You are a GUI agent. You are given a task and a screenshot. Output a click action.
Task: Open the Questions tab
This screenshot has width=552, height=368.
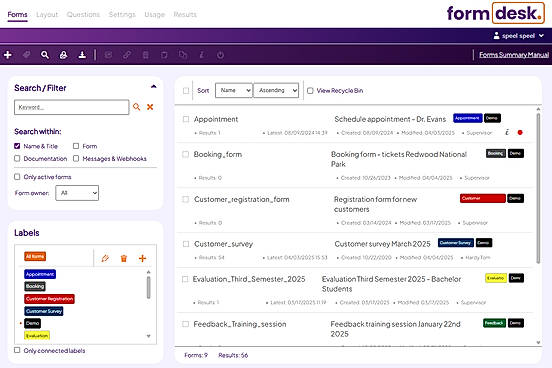[x=83, y=14]
